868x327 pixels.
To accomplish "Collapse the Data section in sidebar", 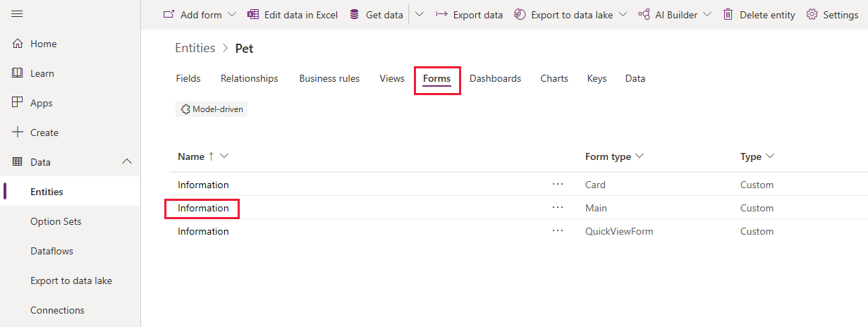I will click(x=127, y=162).
